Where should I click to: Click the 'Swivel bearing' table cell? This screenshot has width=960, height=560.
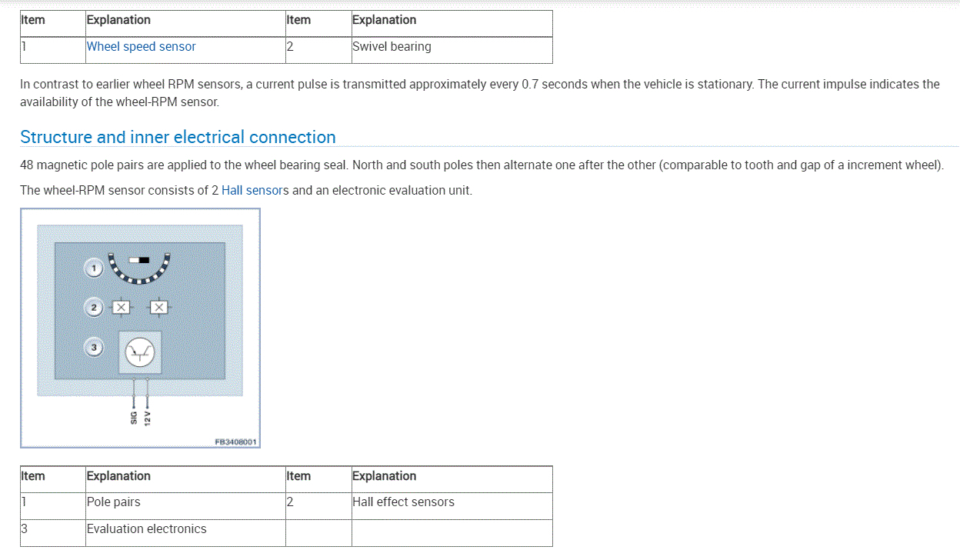[x=452, y=50]
